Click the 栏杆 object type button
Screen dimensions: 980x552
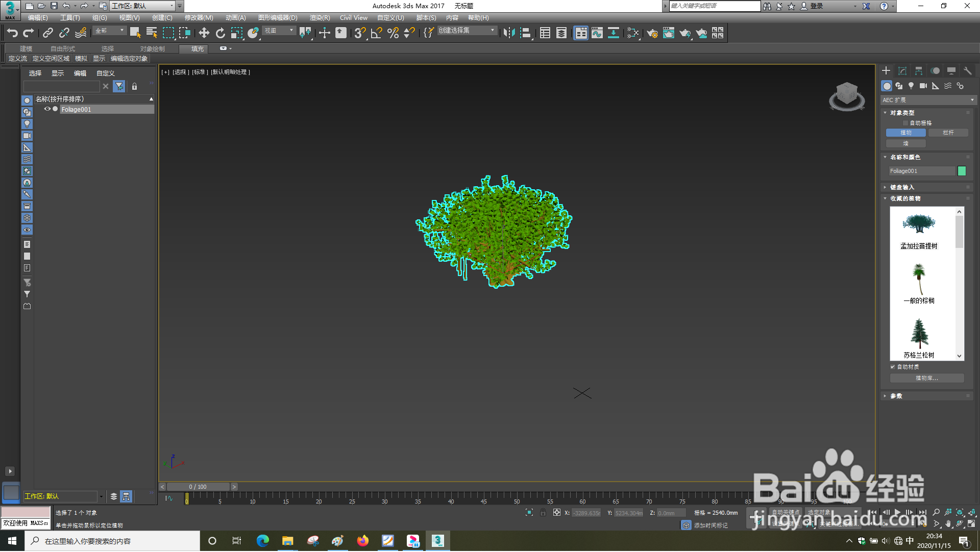948,133
